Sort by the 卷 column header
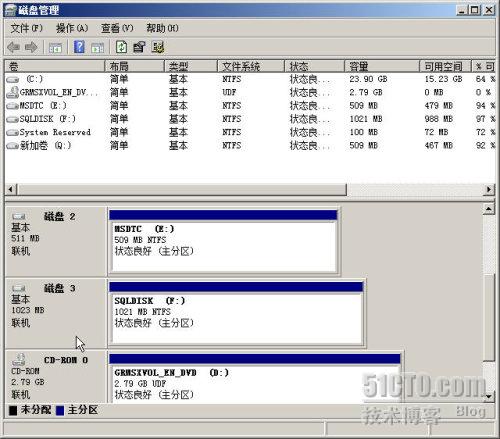The height and width of the screenshot is (439, 500). pos(55,66)
